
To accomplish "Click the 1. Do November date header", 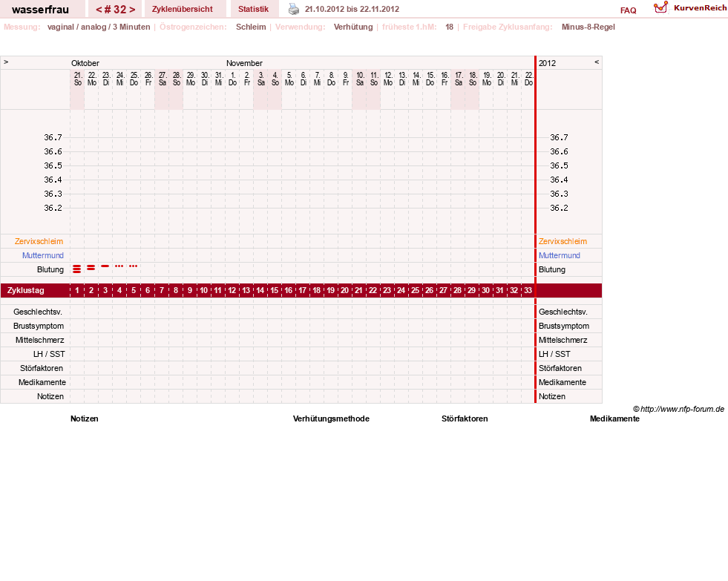I will coord(232,79).
